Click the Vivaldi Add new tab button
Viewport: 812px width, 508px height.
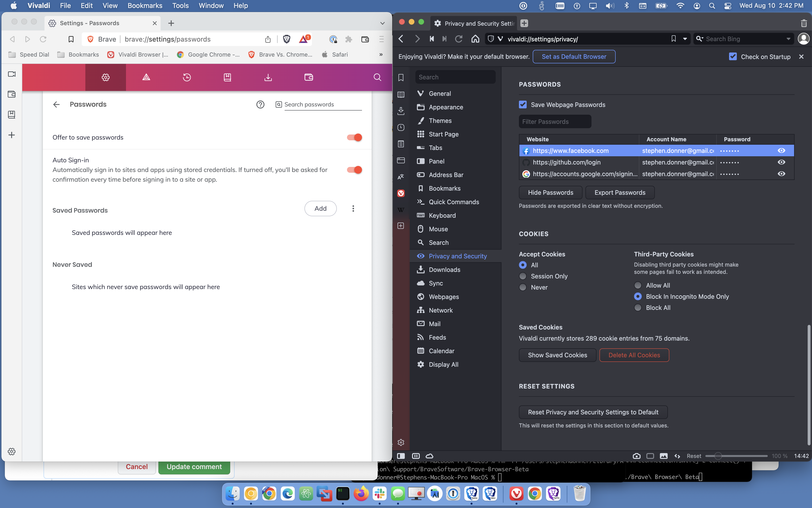coord(524,23)
